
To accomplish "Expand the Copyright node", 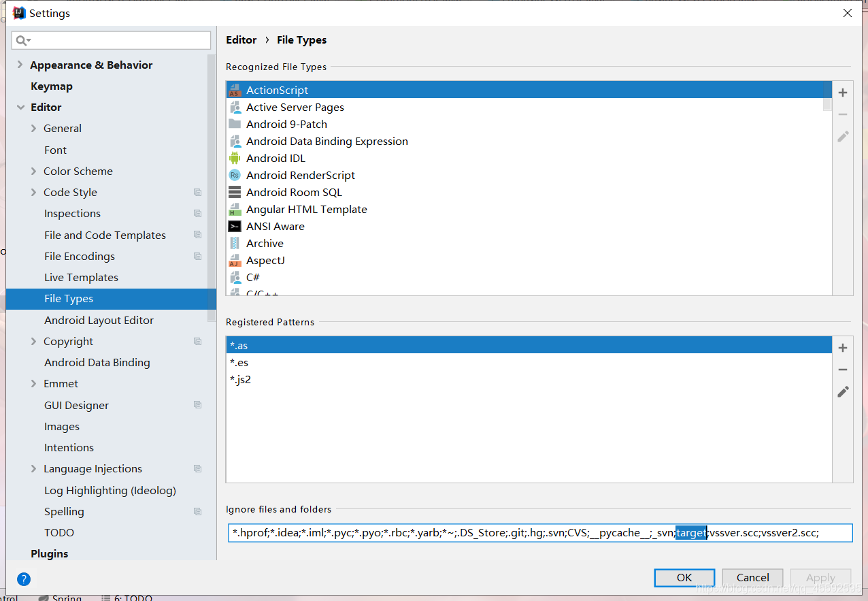I will [x=33, y=342].
